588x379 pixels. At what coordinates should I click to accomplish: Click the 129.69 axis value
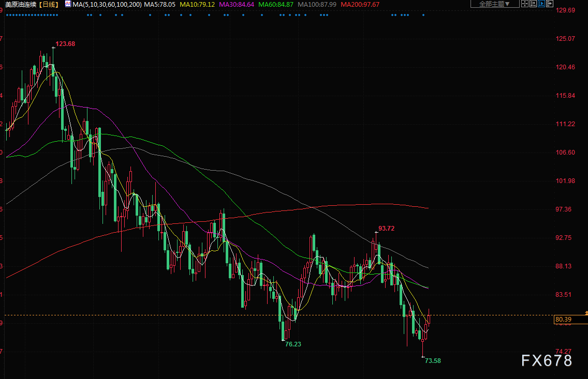pyautogui.click(x=565, y=10)
